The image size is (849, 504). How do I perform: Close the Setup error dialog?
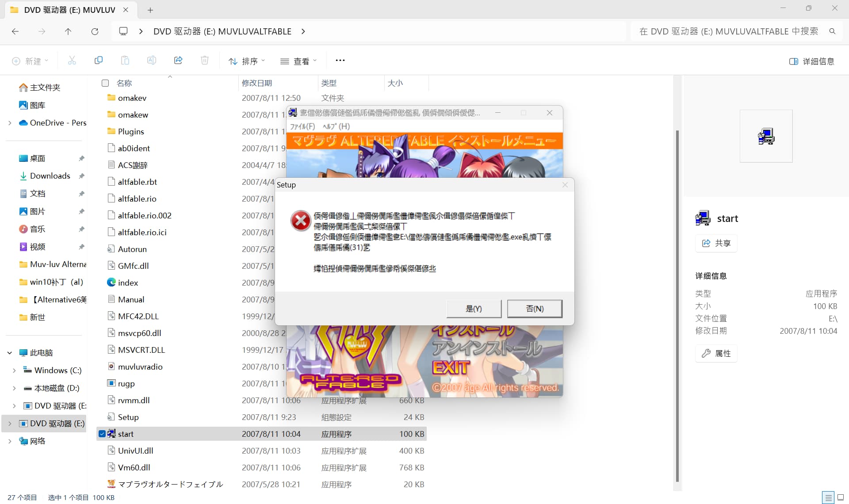(x=565, y=185)
